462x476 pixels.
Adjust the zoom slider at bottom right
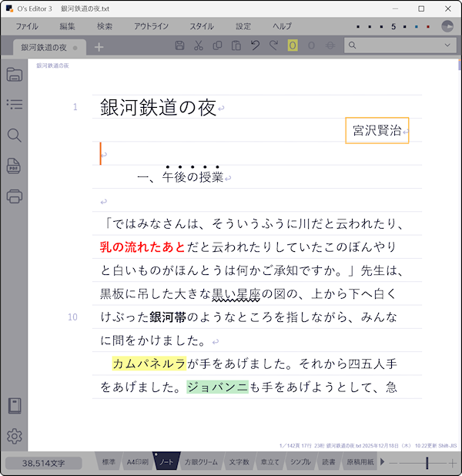[x=427, y=462]
